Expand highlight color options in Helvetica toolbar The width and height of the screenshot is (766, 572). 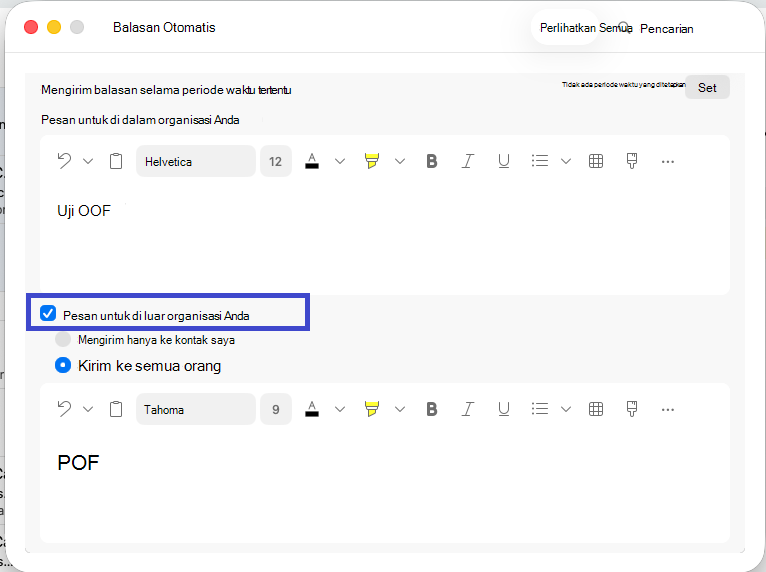tap(400, 161)
